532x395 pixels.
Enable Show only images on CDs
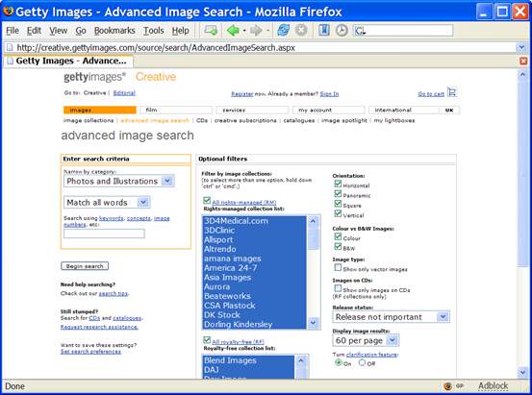pos(338,288)
